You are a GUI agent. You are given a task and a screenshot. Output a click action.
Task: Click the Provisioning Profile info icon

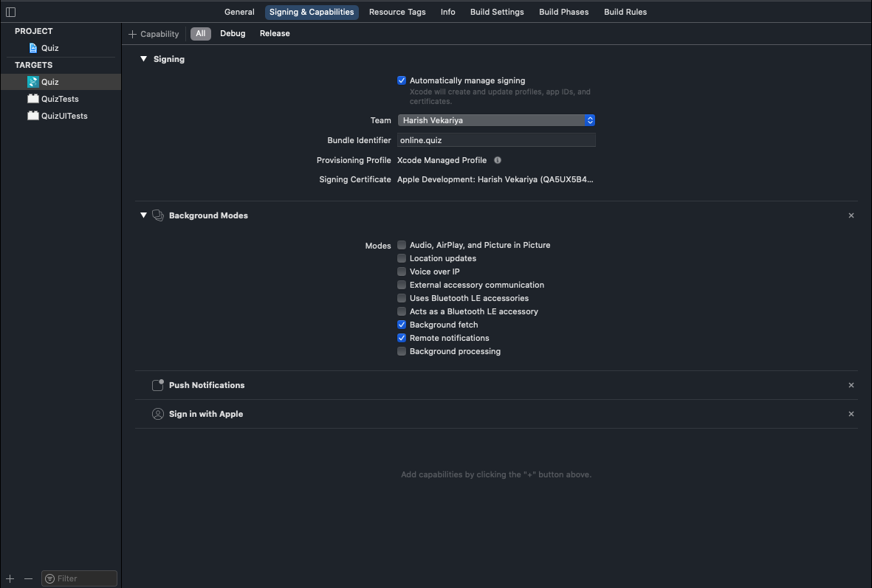[x=498, y=160]
